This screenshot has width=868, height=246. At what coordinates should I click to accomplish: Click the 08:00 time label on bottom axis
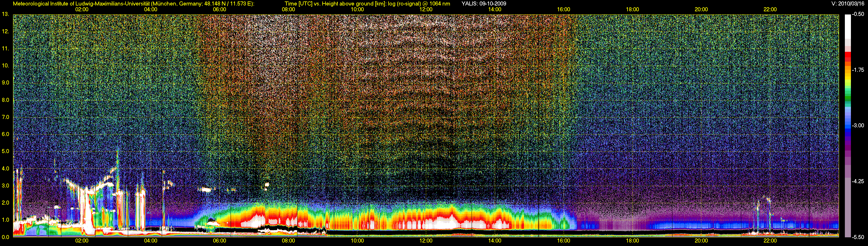click(x=288, y=241)
